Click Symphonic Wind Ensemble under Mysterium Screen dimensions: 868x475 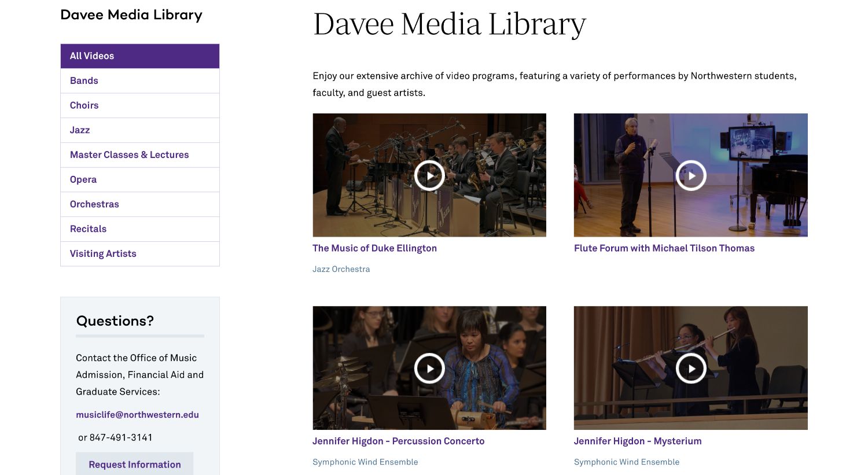[627, 462]
